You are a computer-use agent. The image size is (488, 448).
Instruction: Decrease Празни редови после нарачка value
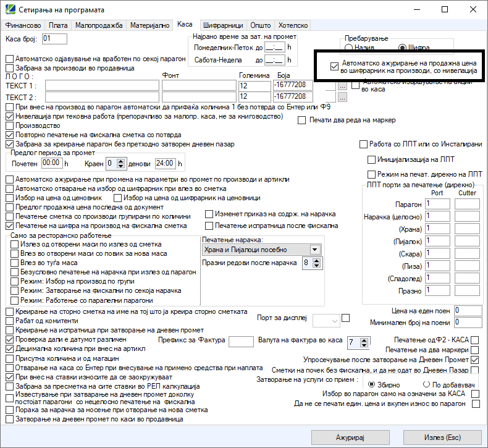[x=316, y=266]
